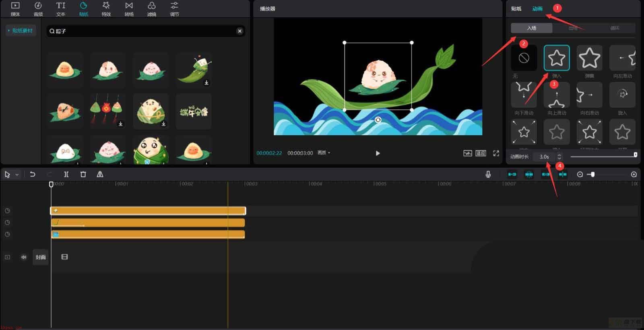Toggle the main track magnet snap icon
This screenshot has height=330, width=644.
pos(512,174)
